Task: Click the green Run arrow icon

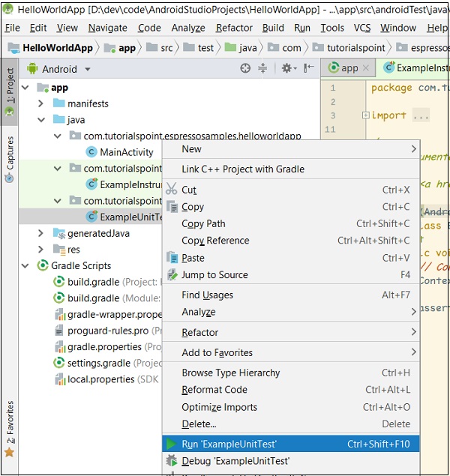Action: click(x=172, y=444)
